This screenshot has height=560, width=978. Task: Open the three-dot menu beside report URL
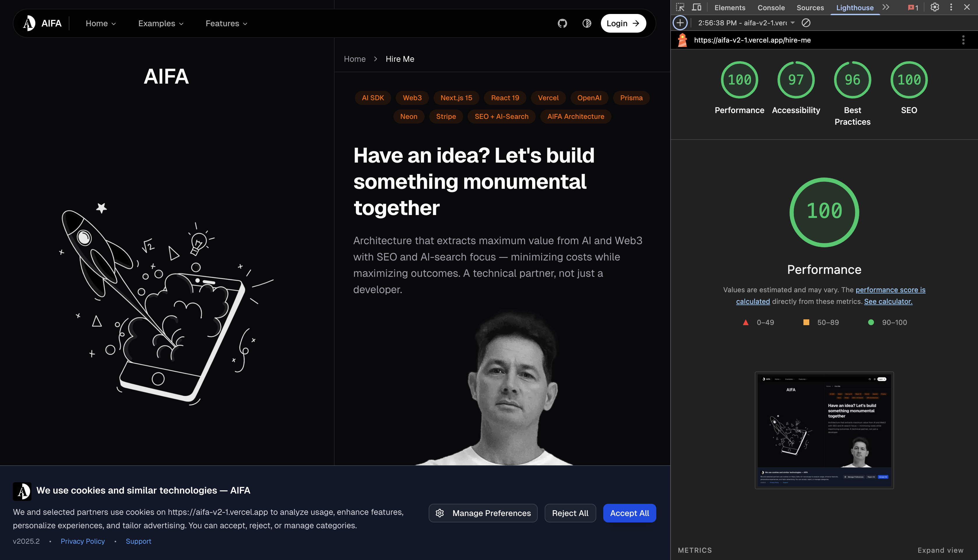coord(963,40)
